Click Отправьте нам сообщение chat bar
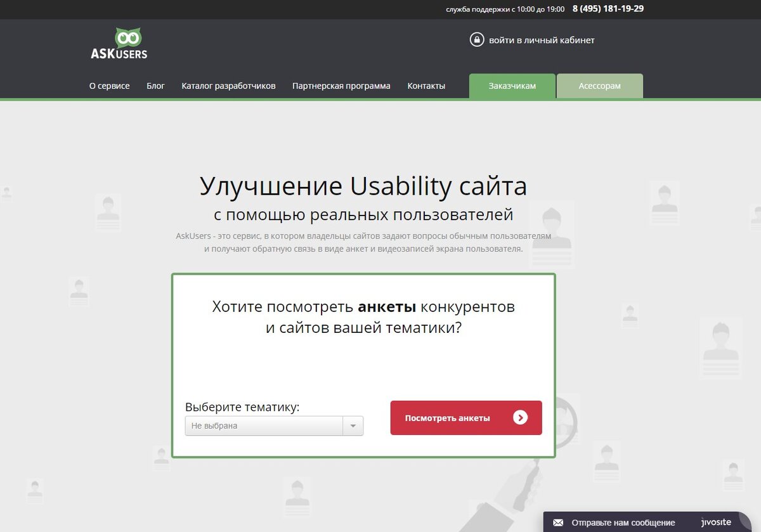Image resolution: width=761 pixels, height=532 pixels. 624,522
